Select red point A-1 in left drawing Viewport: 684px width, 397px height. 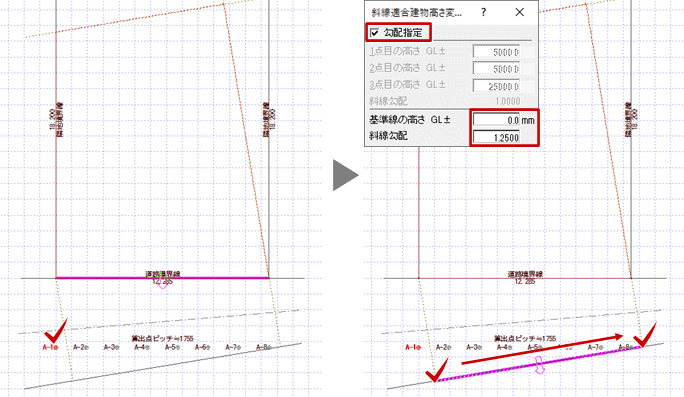click(x=50, y=347)
